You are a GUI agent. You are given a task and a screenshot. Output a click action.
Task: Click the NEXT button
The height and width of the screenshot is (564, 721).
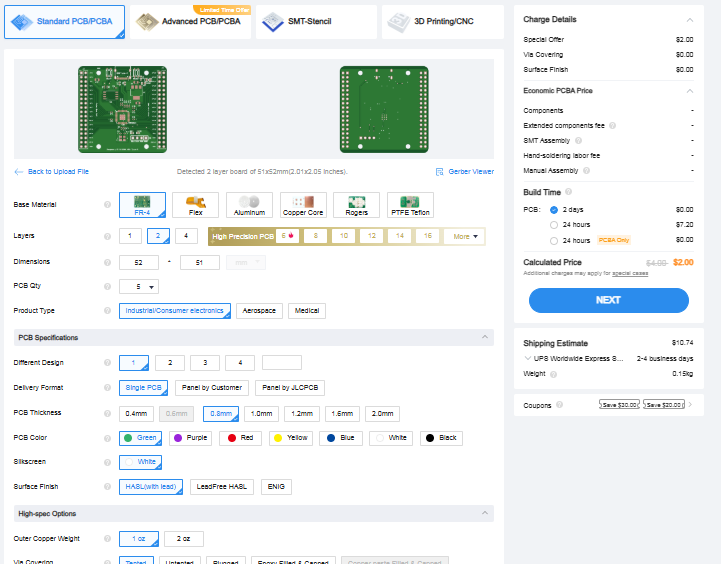pyautogui.click(x=608, y=300)
